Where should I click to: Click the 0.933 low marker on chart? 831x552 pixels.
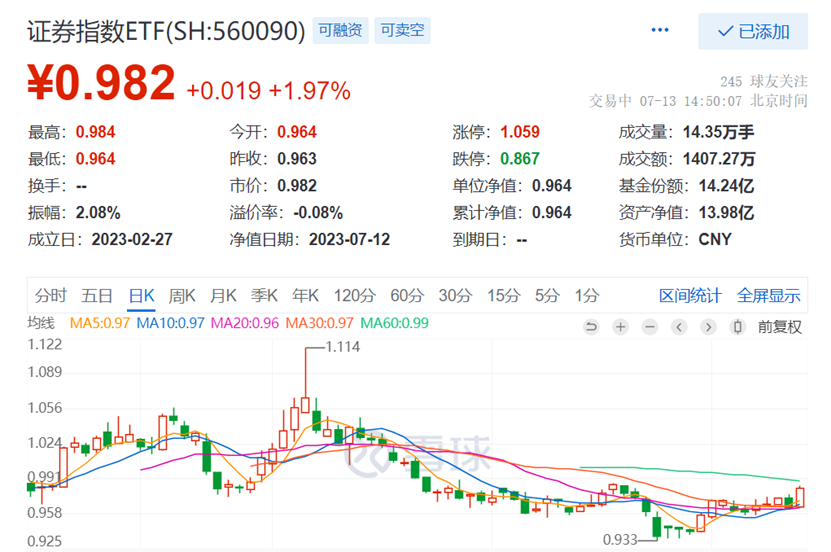620,540
